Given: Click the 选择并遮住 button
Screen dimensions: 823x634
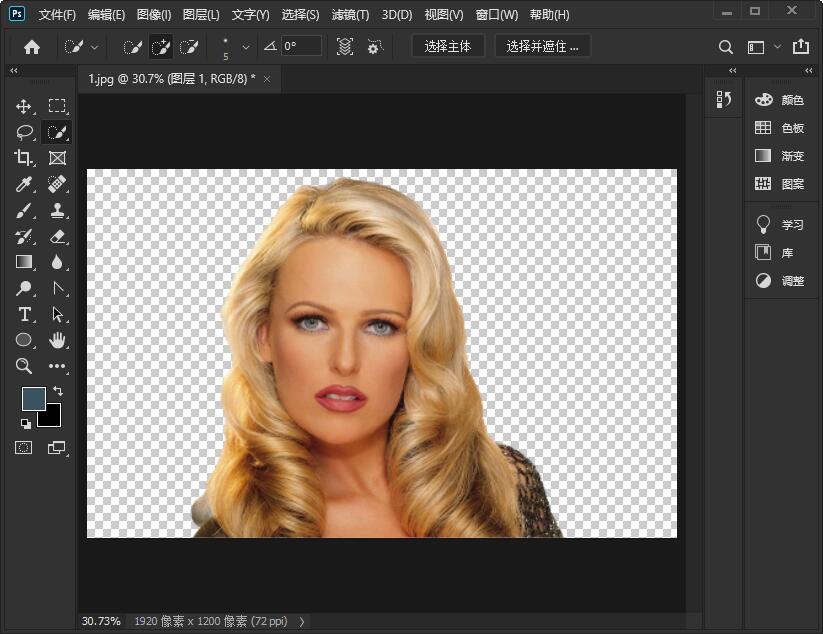Looking at the screenshot, I should 542,46.
